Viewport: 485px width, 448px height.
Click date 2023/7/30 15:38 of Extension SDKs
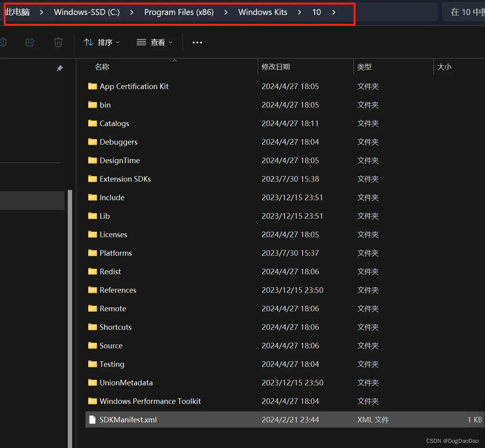[x=290, y=179]
